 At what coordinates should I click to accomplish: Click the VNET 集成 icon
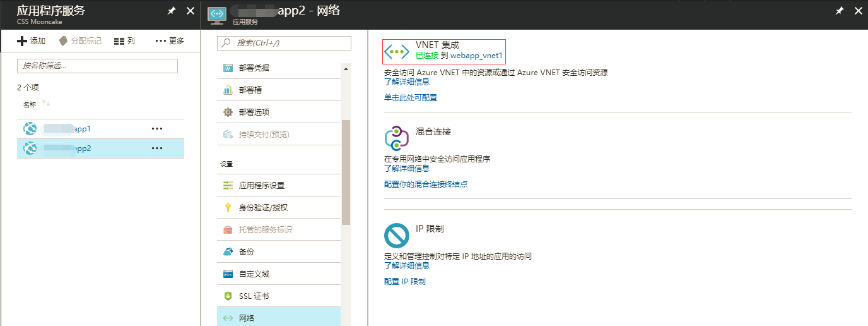pyautogui.click(x=397, y=51)
